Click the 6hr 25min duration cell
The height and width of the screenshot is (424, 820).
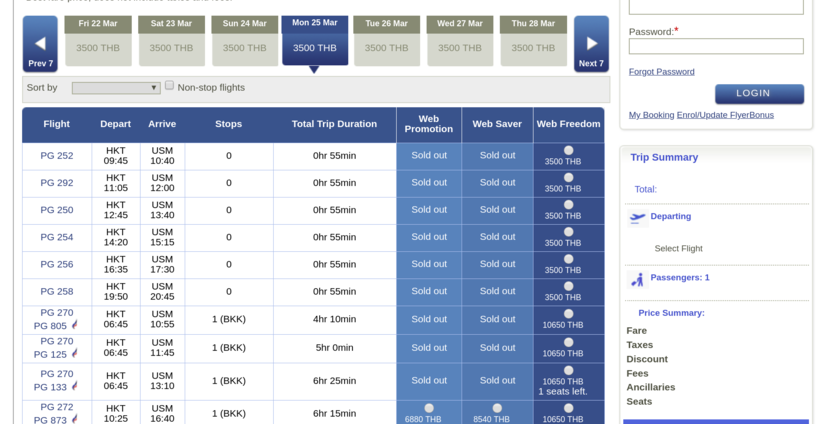tap(334, 381)
